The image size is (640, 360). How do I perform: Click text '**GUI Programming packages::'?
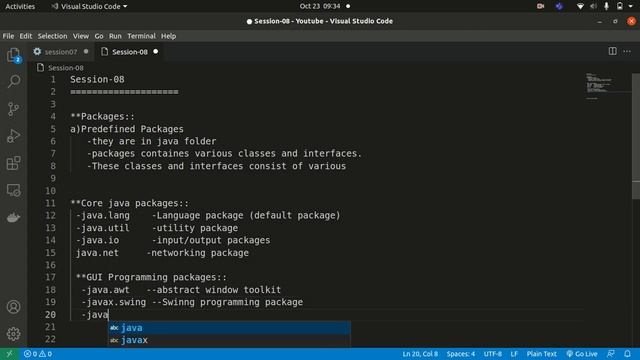pyautogui.click(x=151, y=277)
